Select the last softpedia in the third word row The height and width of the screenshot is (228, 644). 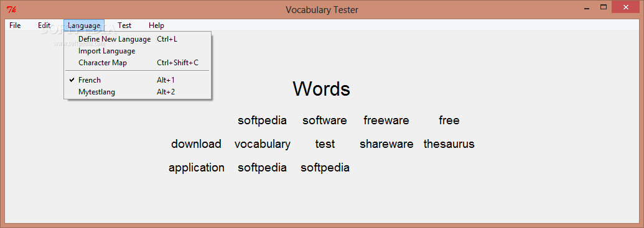coord(325,168)
